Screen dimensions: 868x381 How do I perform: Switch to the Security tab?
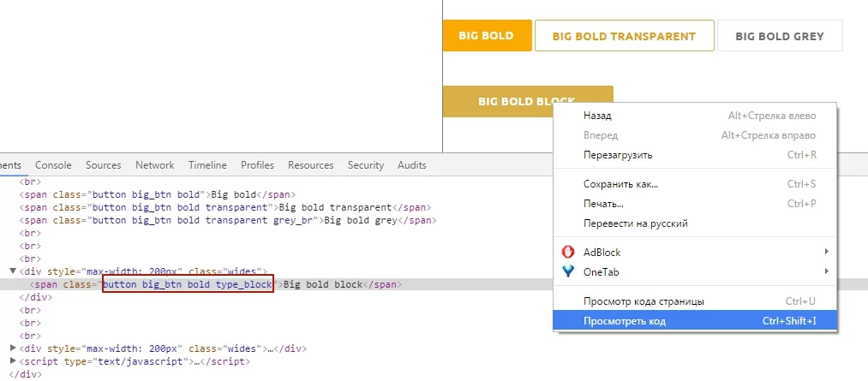[365, 165]
